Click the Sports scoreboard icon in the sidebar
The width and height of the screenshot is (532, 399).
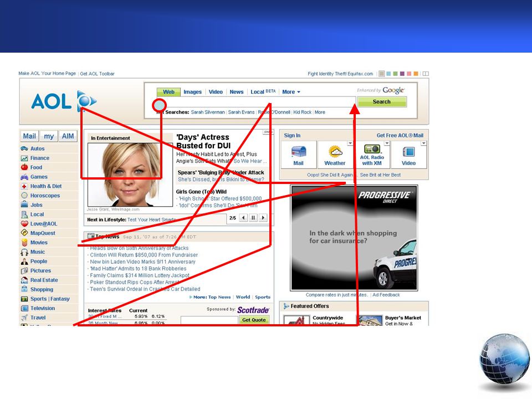(24, 299)
